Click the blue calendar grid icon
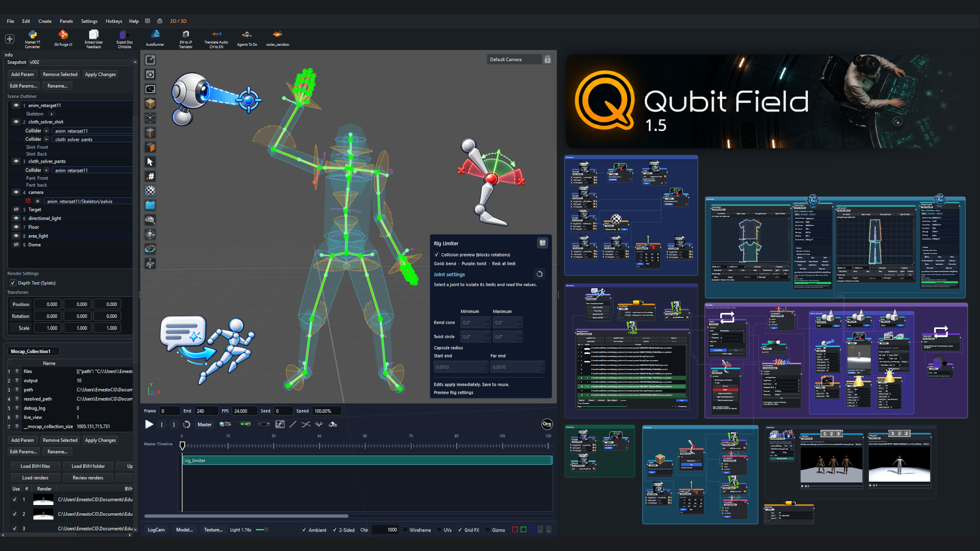980x551 pixels. 150,205
